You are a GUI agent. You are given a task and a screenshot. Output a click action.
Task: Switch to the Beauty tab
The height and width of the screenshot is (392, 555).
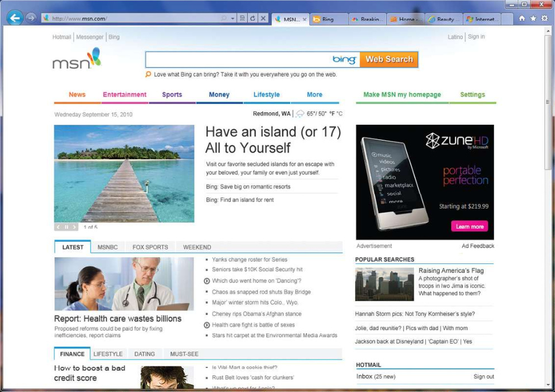click(x=444, y=20)
